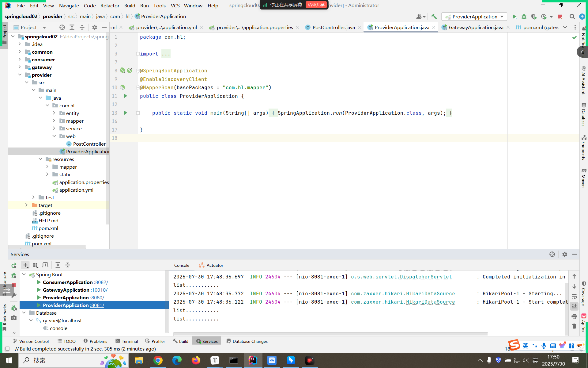Collapse the provider module folder
Image resolution: width=588 pixels, height=368 pixels.
pos(20,75)
